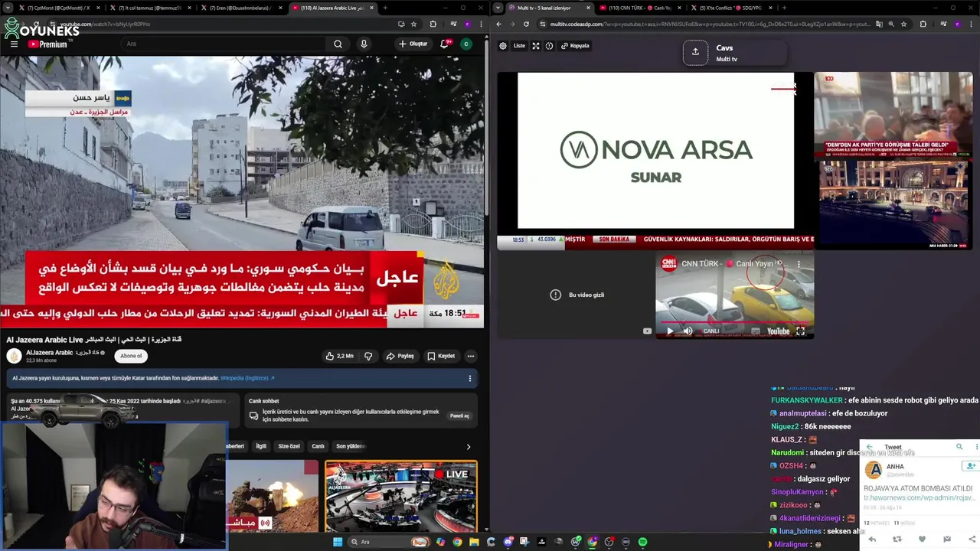The height and width of the screenshot is (551, 980).
Task: Open CNN TÜRK player options menu
Action: coord(799,263)
